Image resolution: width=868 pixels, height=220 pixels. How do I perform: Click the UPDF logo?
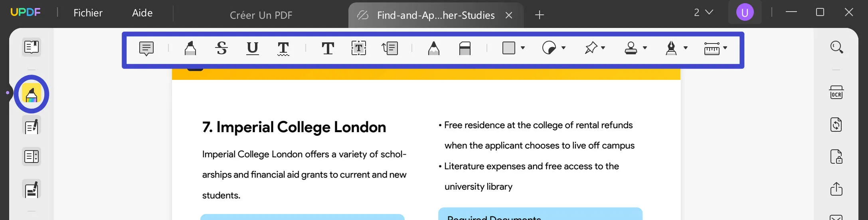(26, 12)
